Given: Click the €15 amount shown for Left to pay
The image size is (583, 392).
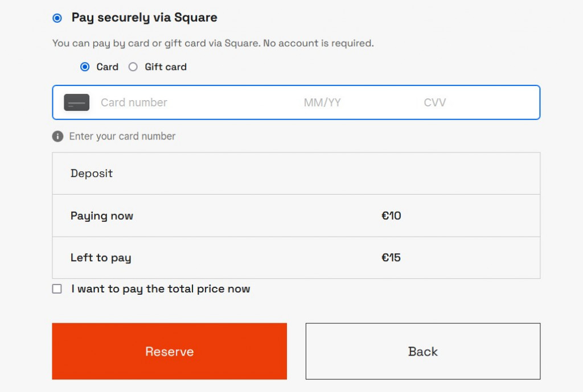Looking at the screenshot, I should coord(392,258).
